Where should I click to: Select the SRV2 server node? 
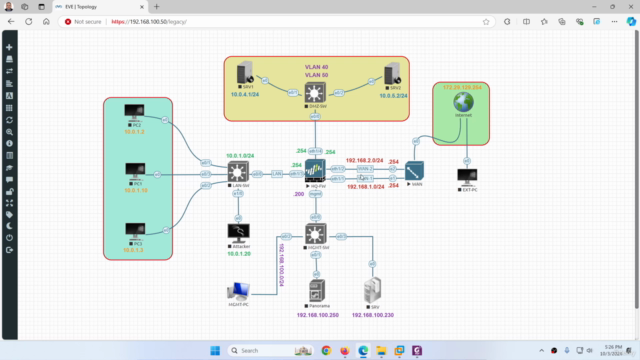[392, 73]
